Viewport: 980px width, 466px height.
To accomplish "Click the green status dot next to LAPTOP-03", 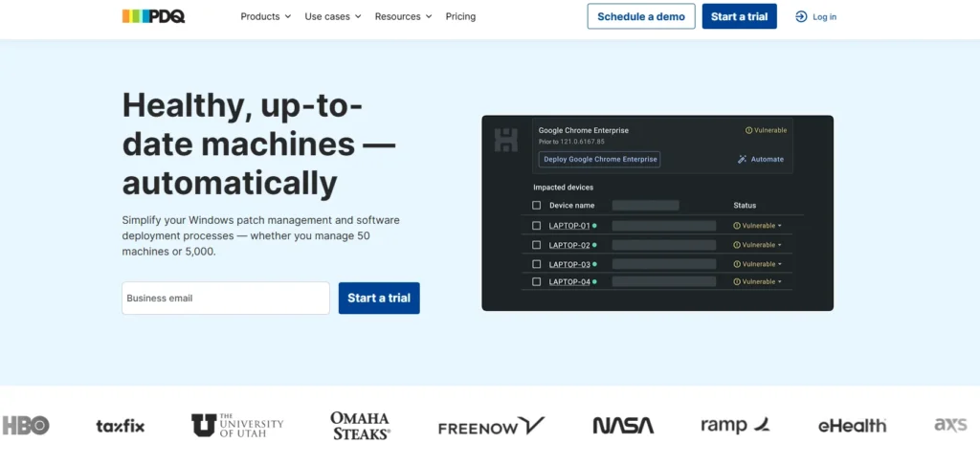I will coord(594,264).
